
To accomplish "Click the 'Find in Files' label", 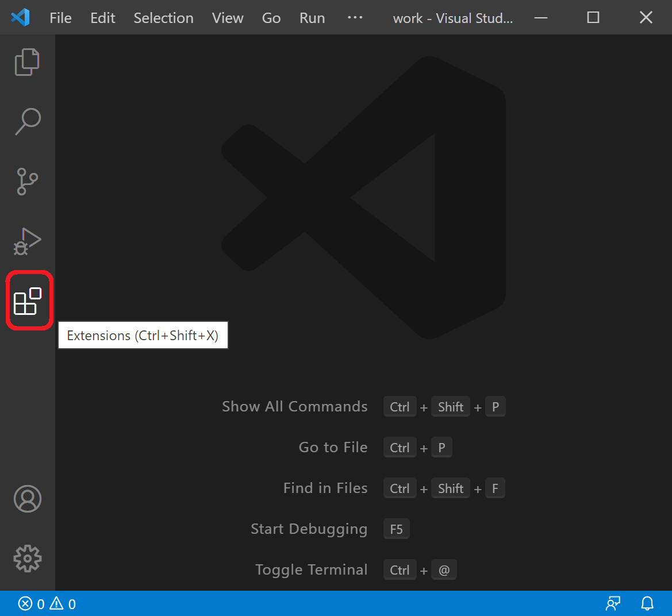I will click(325, 488).
